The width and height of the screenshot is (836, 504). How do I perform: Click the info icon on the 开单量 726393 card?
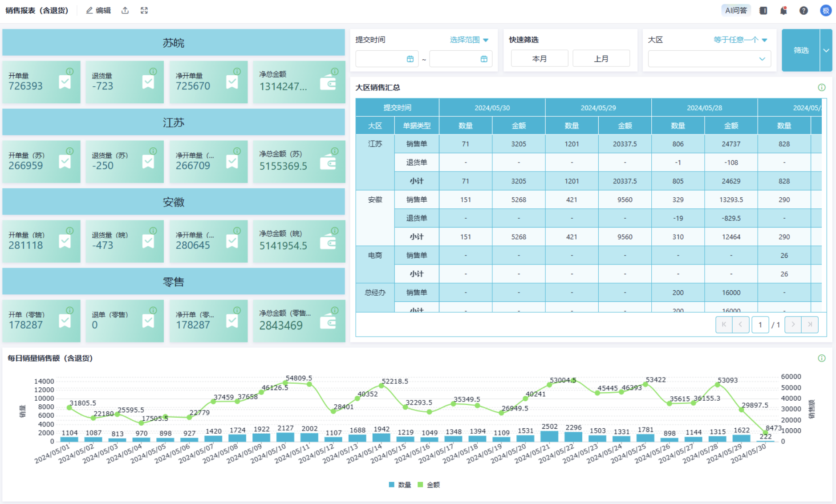coord(70,71)
